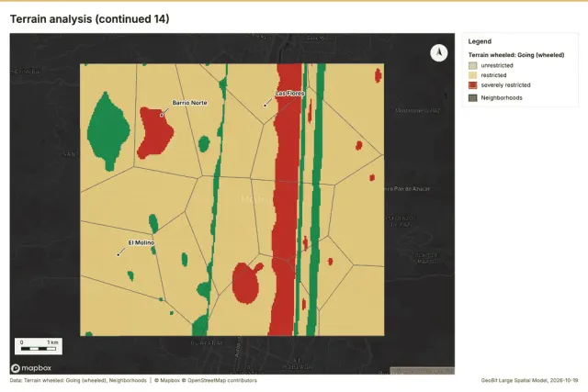This screenshot has width=588, height=392.
Task: Click the 0 to 1 km scale bar
Action: [x=39, y=346]
